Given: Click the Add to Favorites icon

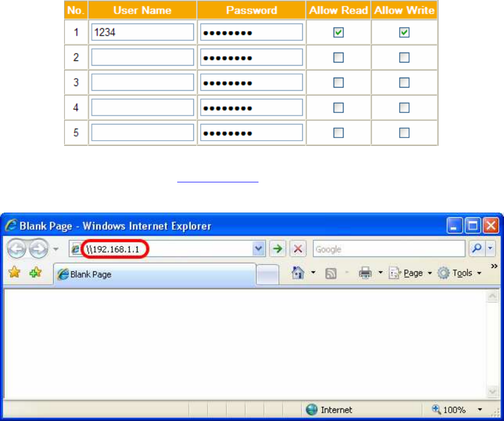Looking at the screenshot, I should click(35, 273).
